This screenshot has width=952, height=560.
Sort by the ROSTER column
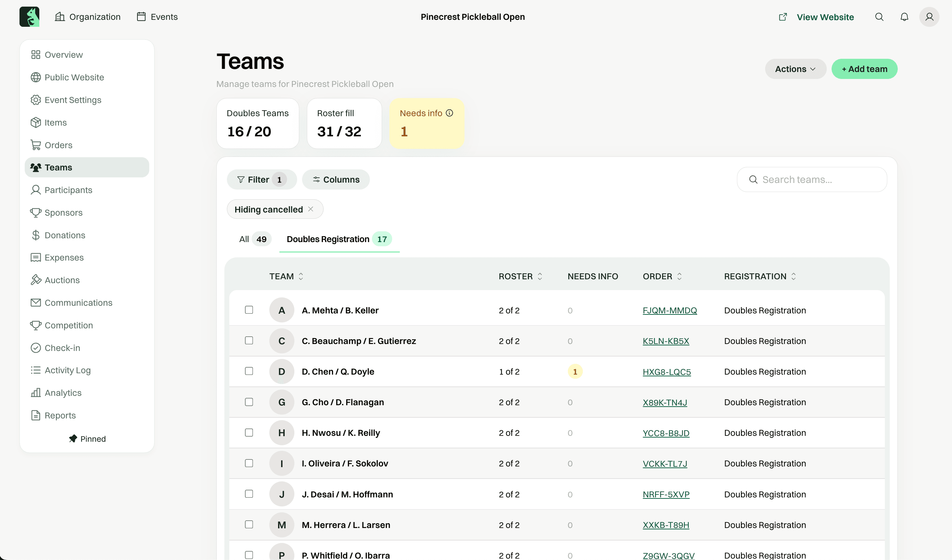pos(521,277)
